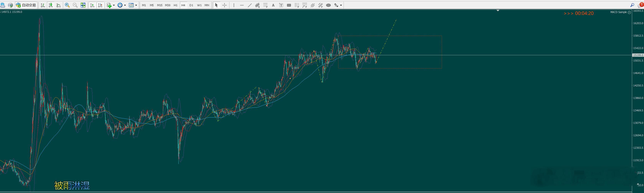Select the rectangle shape tool
644x193 pixels.
coord(289,5)
